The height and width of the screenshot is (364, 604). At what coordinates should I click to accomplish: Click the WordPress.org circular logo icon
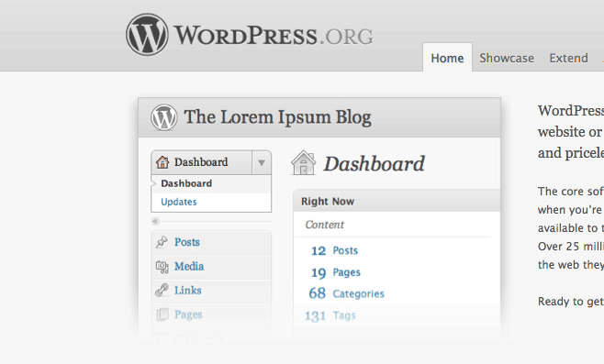click(147, 35)
